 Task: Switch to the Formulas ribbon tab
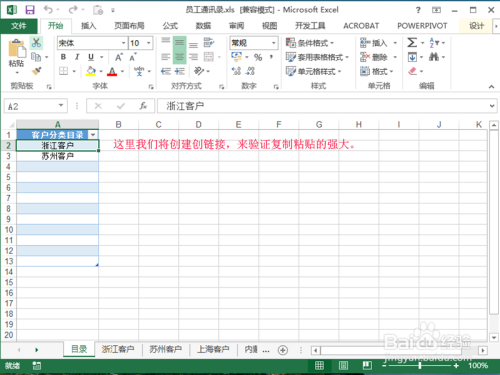[170, 26]
